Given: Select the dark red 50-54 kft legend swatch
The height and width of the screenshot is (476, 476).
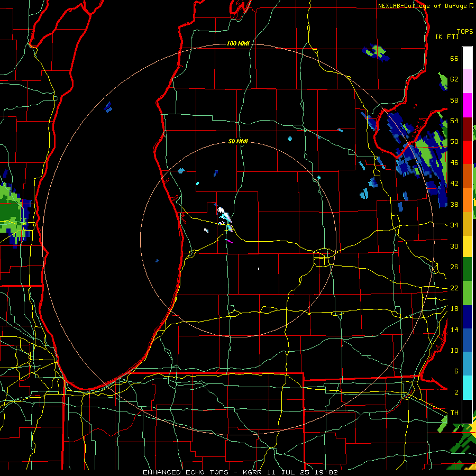Looking at the screenshot, I should click(x=467, y=129).
